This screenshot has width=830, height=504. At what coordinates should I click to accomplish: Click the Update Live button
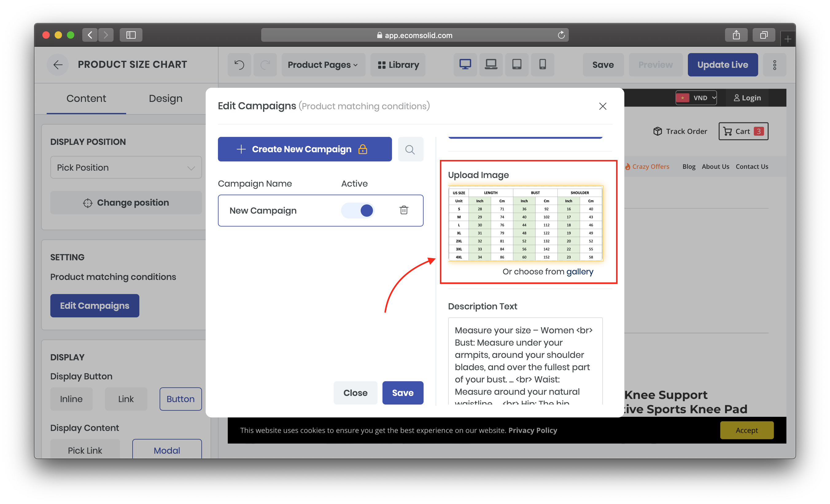(723, 64)
